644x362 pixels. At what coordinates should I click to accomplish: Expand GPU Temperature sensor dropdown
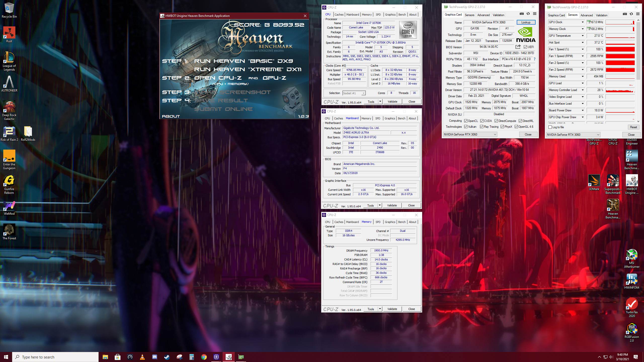click(x=583, y=36)
